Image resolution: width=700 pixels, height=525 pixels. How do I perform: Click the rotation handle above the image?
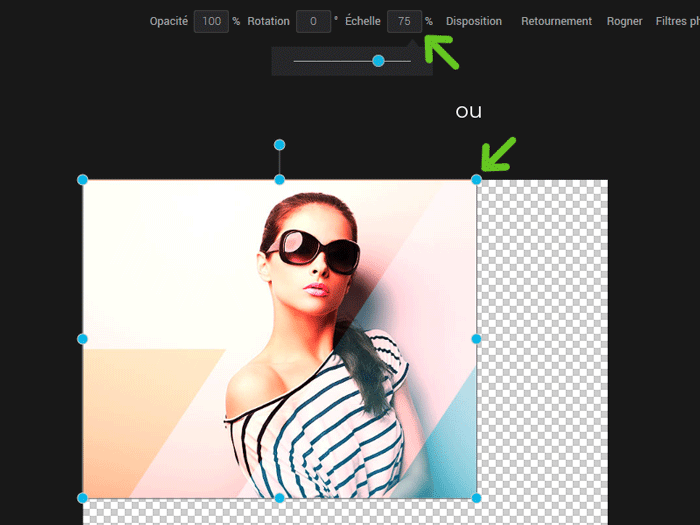280,145
